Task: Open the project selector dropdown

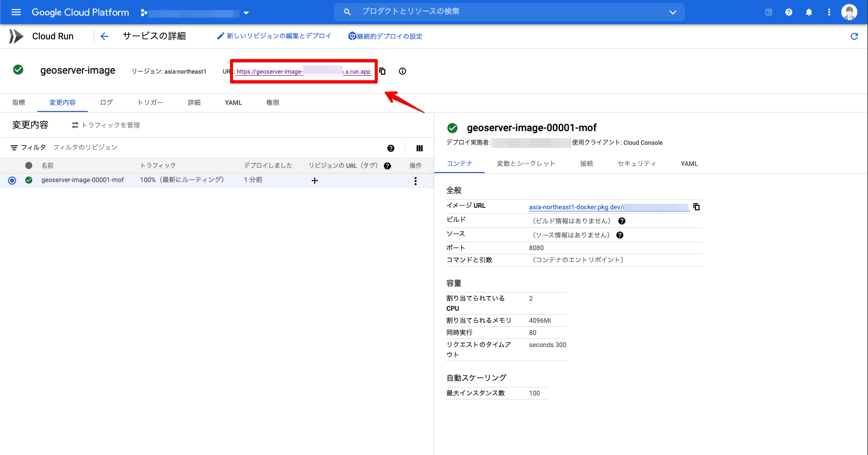Action: point(195,13)
